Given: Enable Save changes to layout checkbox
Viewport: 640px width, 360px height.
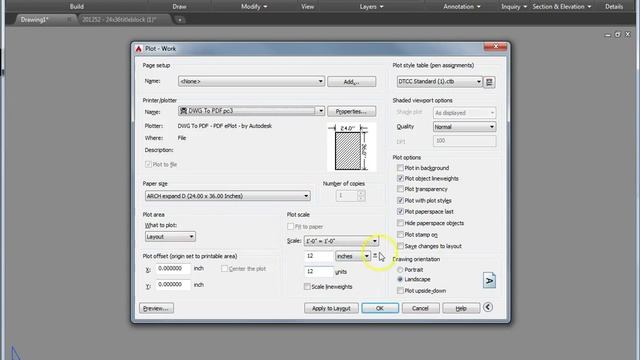Looking at the screenshot, I should click(x=400, y=246).
